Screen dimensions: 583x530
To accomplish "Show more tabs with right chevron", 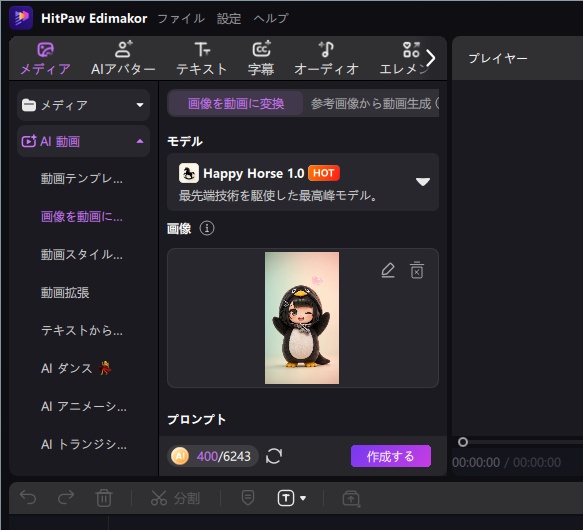I will (x=431, y=58).
